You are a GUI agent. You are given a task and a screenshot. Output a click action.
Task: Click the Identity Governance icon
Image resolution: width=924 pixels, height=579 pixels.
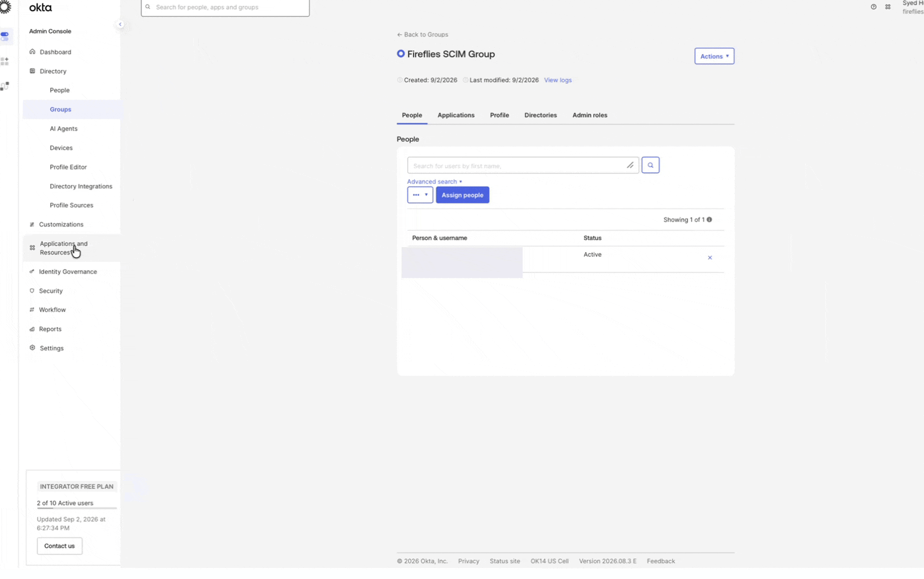32,272
